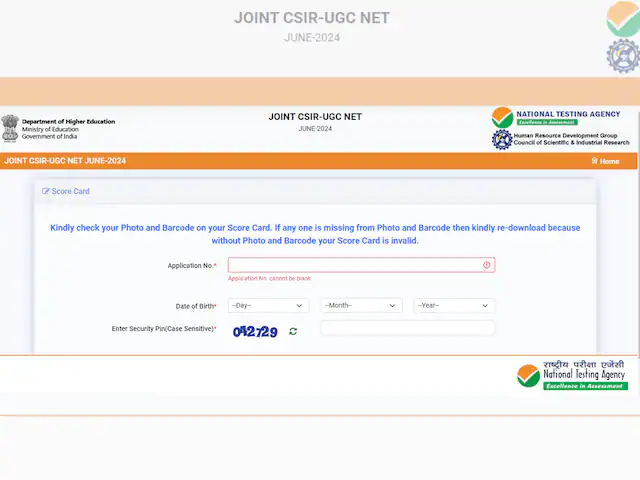Click the 'Application No.' label
This screenshot has width=640, height=480.
191,266
